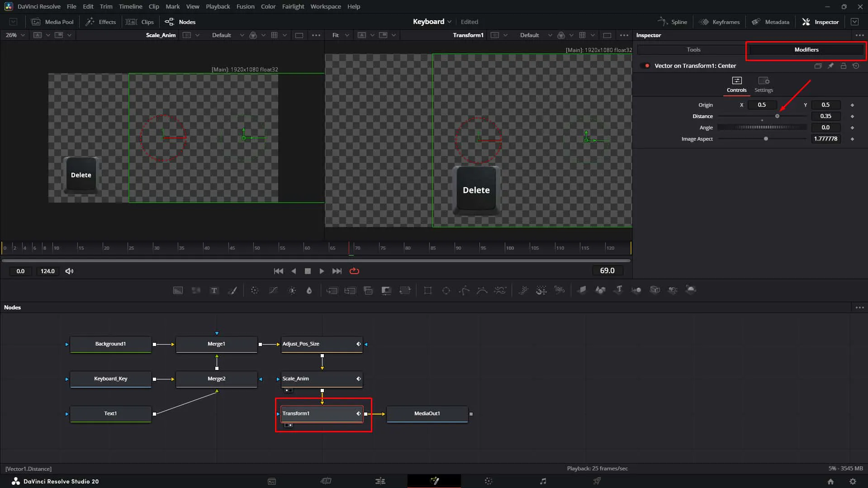The image size is (868, 488).
Task: Open the Playback menu
Action: point(218,6)
